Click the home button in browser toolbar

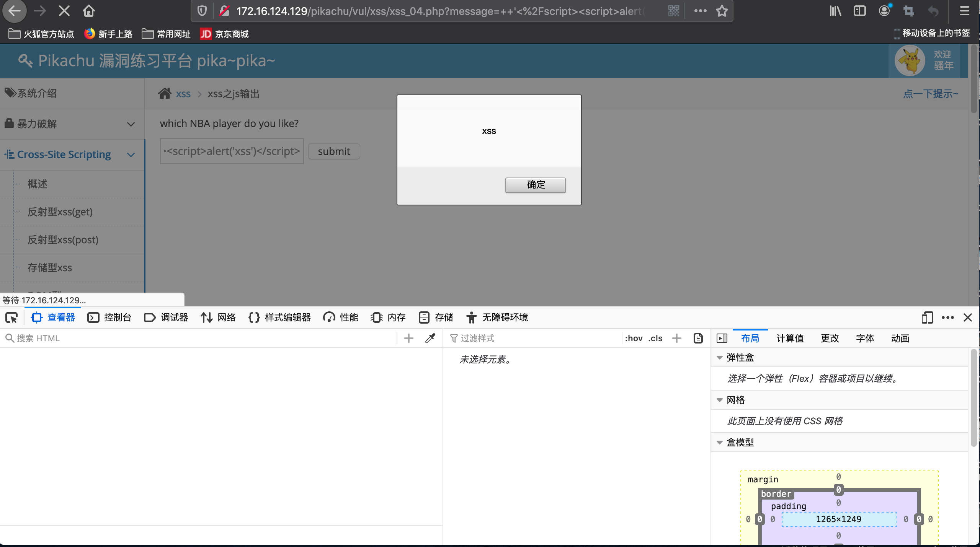[x=88, y=11]
